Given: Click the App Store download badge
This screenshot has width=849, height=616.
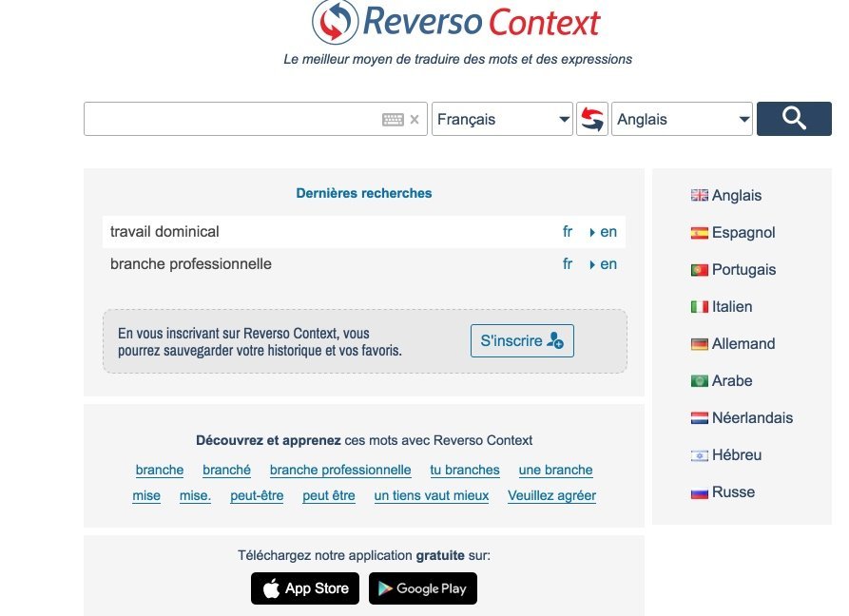Looking at the screenshot, I should (304, 587).
